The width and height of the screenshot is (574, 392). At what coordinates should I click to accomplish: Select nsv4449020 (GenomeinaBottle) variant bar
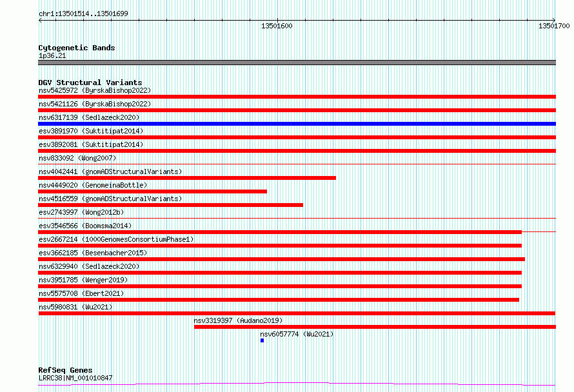[x=153, y=191]
